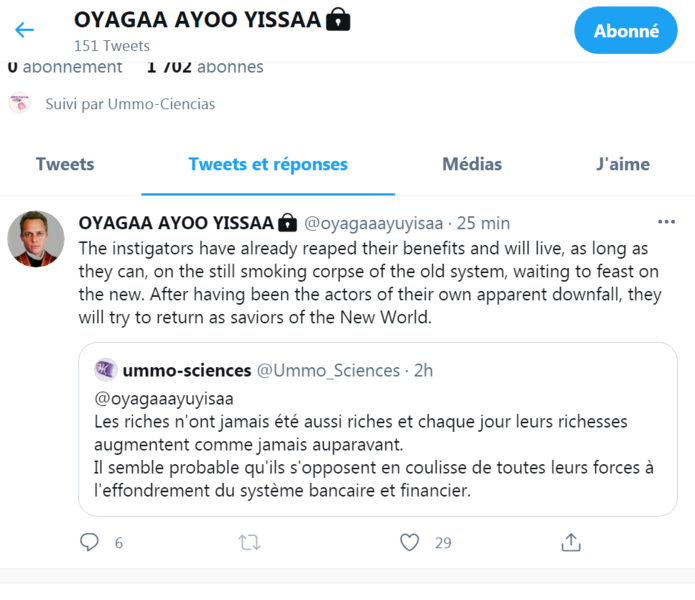Open Suivi par Ummo-Ciencias link
This screenshot has width=695, height=600.
pos(130,104)
